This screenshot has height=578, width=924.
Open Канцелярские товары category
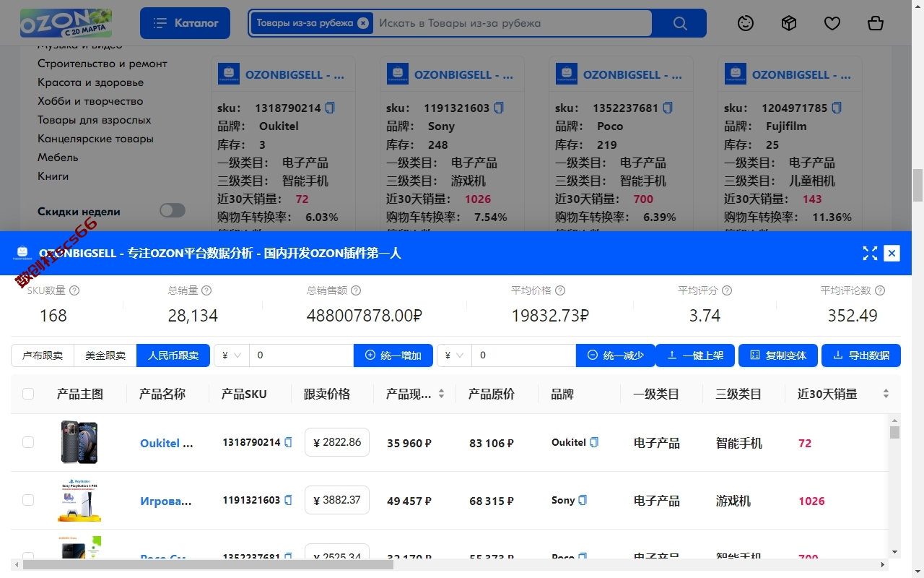pos(95,139)
